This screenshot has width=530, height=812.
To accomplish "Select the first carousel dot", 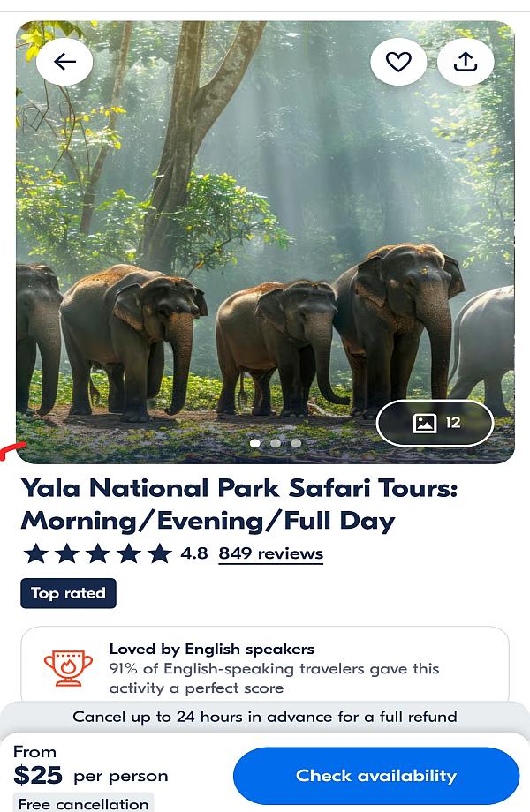I will [255, 443].
